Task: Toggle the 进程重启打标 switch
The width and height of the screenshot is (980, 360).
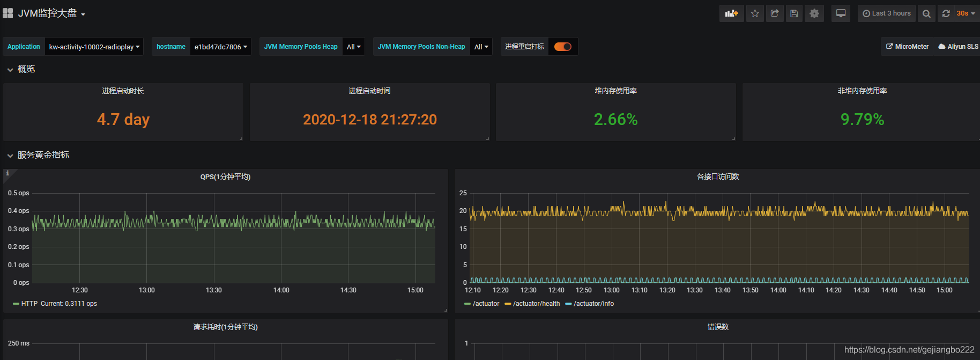Action: coord(563,47)
